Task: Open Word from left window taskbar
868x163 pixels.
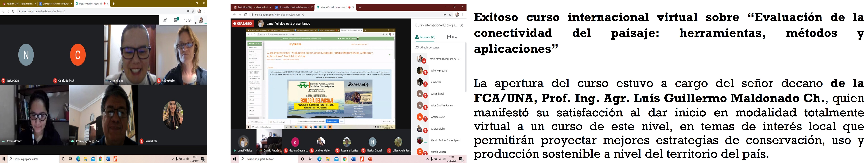Action: [108, 159]
